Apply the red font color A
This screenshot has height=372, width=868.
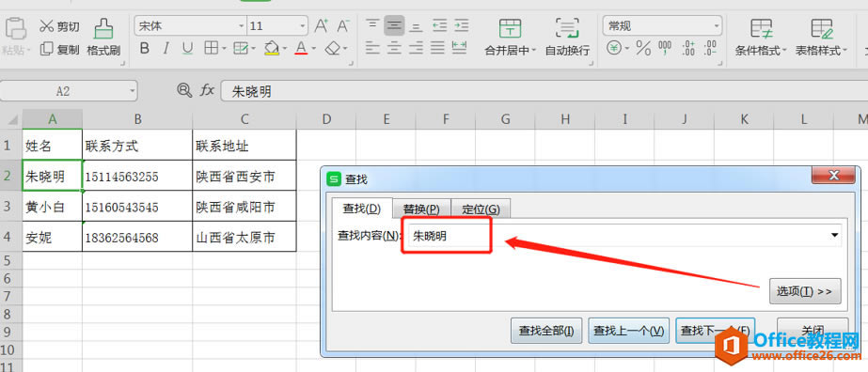[301, 49]
